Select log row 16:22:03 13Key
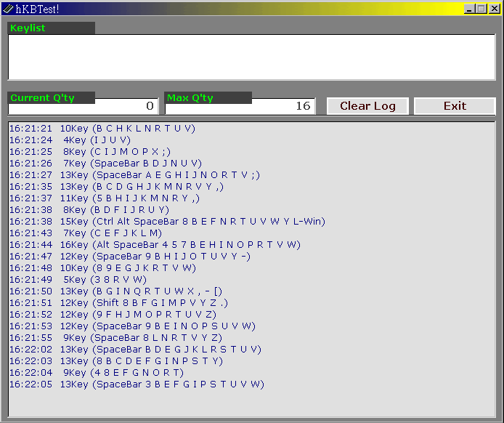This screenshot has width=504, height=423. pyautogui.click(x=116, y=361)
